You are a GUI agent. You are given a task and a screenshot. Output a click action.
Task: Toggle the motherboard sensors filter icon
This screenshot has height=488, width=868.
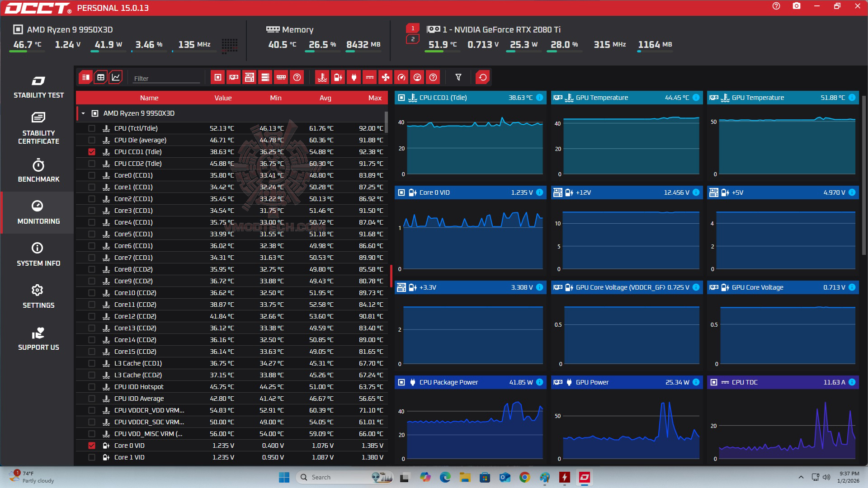[x=250, y=77]
